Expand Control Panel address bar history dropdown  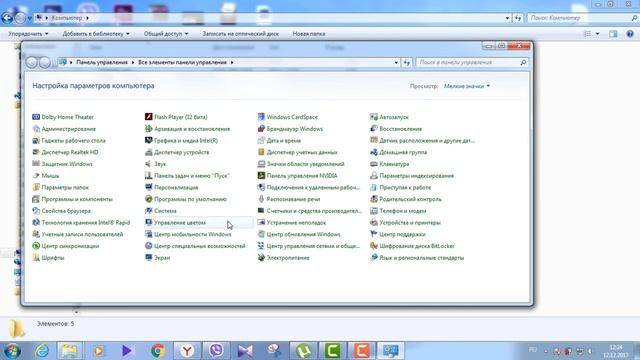click(x=396, y=62)
